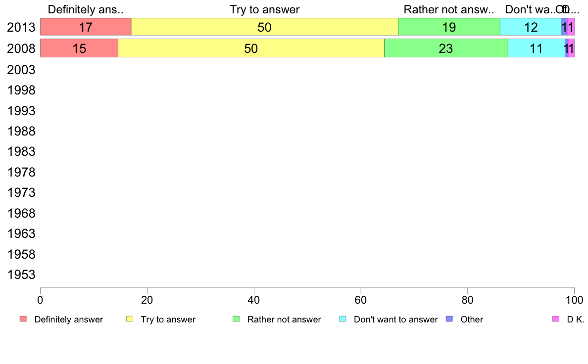Click the yellow Try to answer legend swatch
The width and height of the screenshot is (588, 364).
coord(130,319)
